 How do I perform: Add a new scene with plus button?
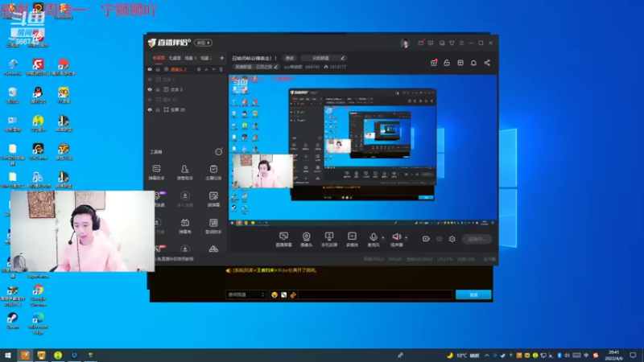(x=222, y=58)
